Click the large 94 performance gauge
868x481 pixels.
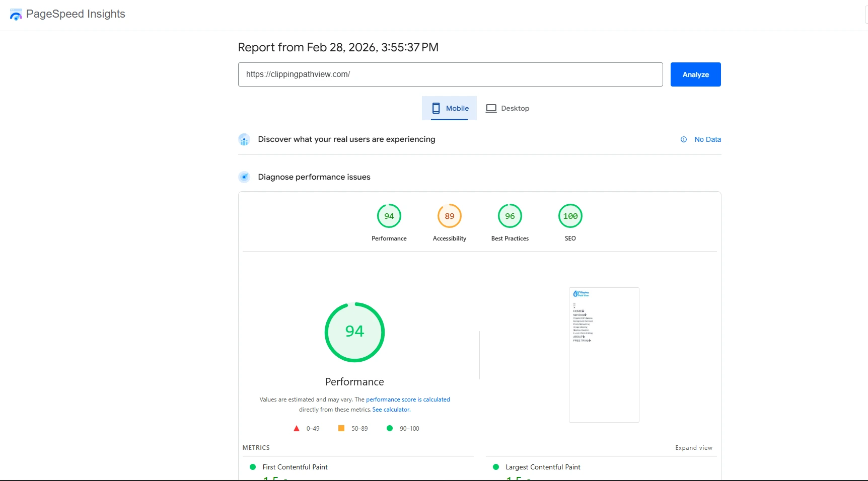tap(354, 332)
